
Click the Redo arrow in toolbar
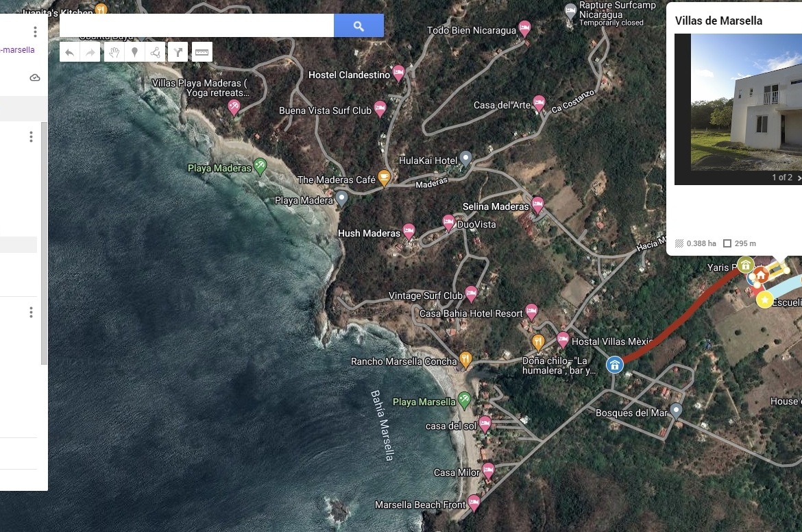pyautogui.click(x=90, y=52)
